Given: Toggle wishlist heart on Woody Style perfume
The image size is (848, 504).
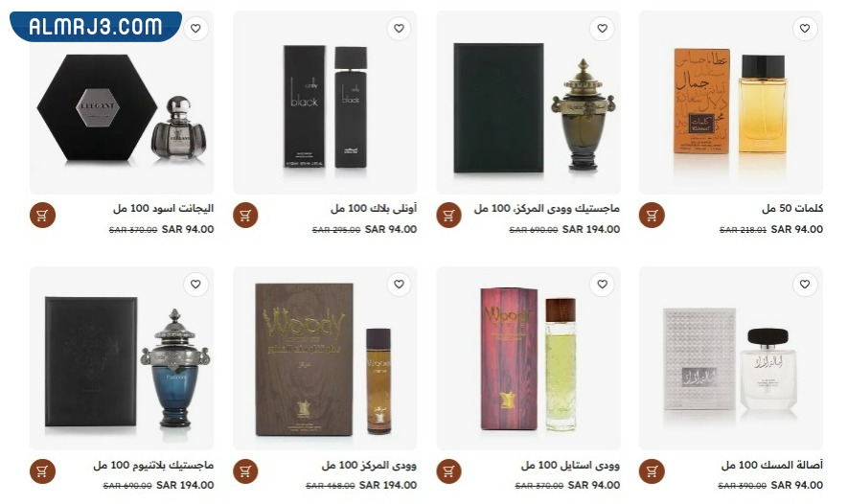Looking at the screenshot, I should pos(602,284).
